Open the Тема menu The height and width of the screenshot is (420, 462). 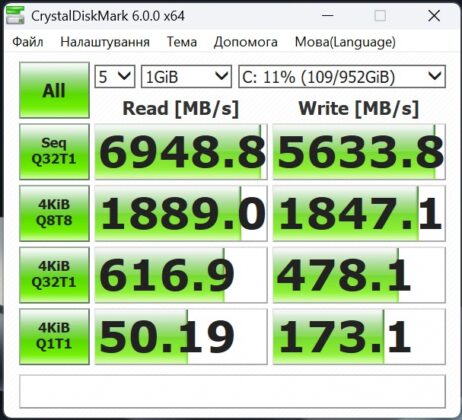pyautogui.click(x=182, y=42)
